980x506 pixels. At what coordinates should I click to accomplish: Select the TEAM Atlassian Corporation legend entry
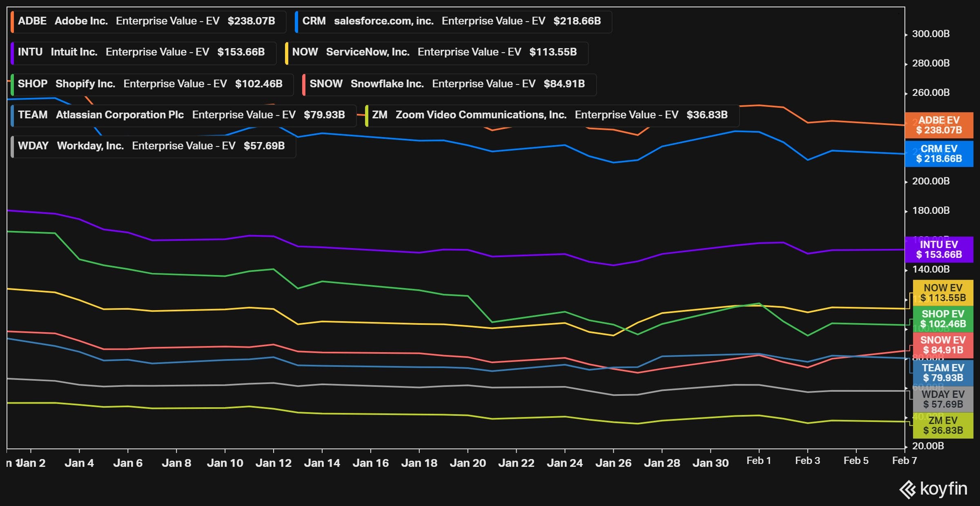(183, 115)
